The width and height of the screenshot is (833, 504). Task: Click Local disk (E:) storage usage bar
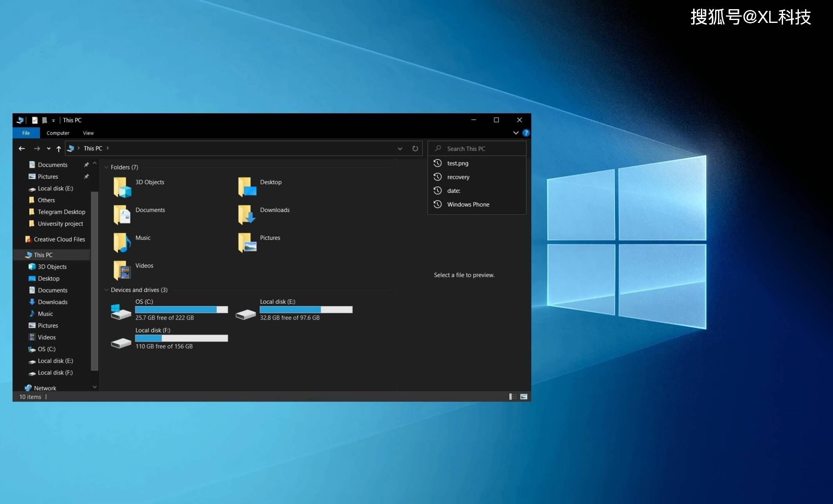coord(306,309)
